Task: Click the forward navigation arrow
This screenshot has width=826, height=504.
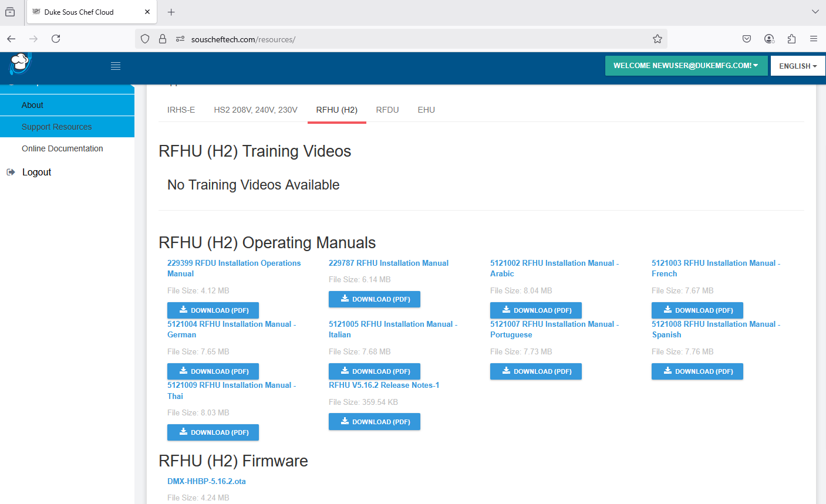Action: point(33,39)
